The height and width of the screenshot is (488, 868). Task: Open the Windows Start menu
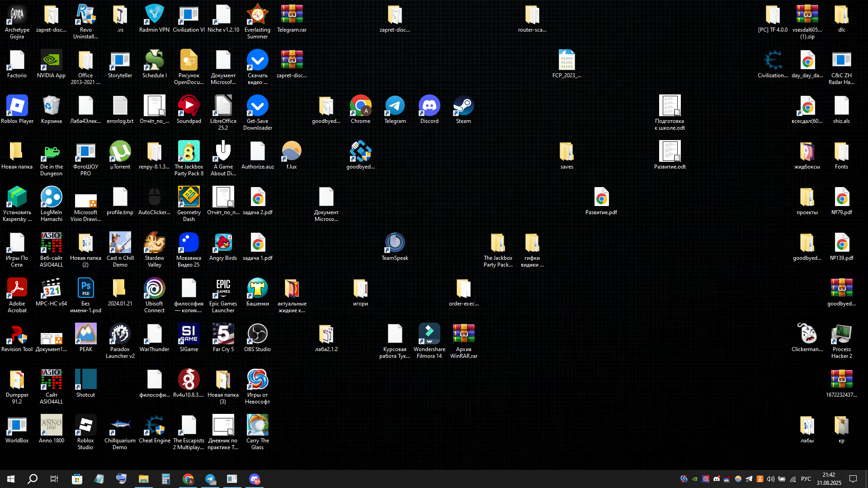(x=11, y=479)
